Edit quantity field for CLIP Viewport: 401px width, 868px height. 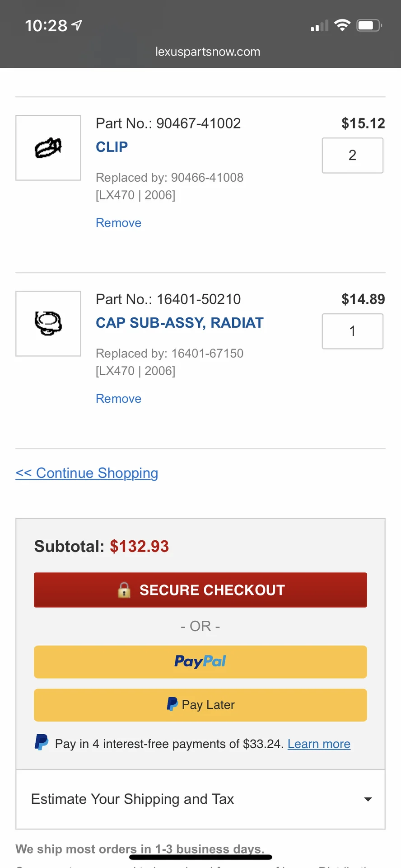[352, 156]
